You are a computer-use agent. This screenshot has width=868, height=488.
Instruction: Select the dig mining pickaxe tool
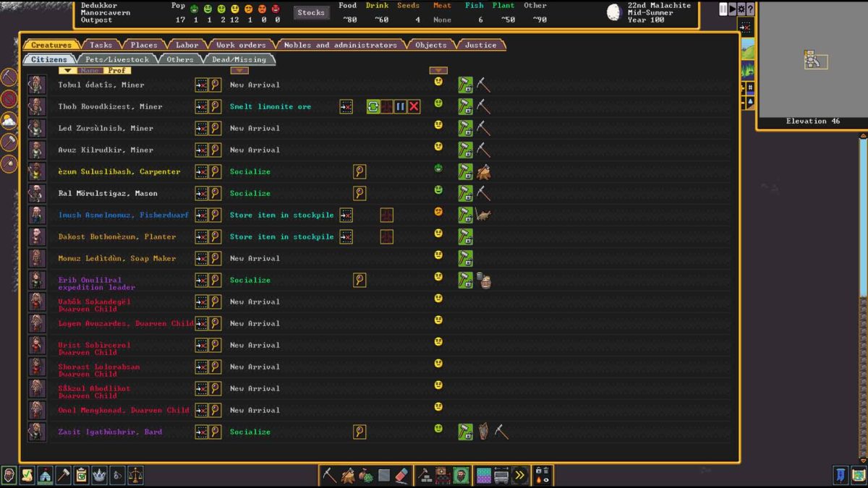click(329, 475)
